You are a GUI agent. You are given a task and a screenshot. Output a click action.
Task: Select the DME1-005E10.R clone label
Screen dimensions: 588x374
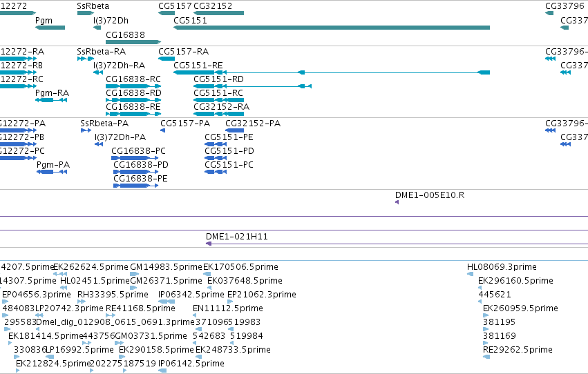click(x=430, y=195)
